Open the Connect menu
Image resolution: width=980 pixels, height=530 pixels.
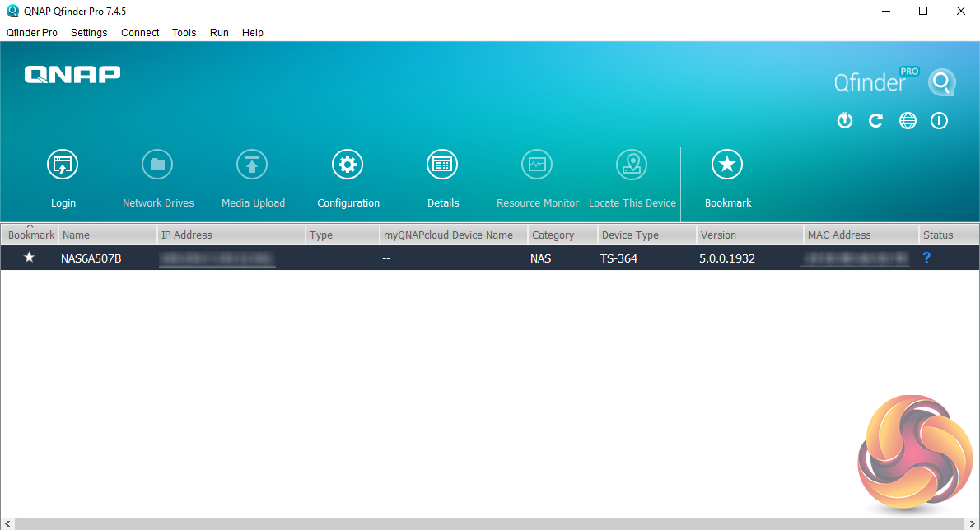(x=139, y=33)
